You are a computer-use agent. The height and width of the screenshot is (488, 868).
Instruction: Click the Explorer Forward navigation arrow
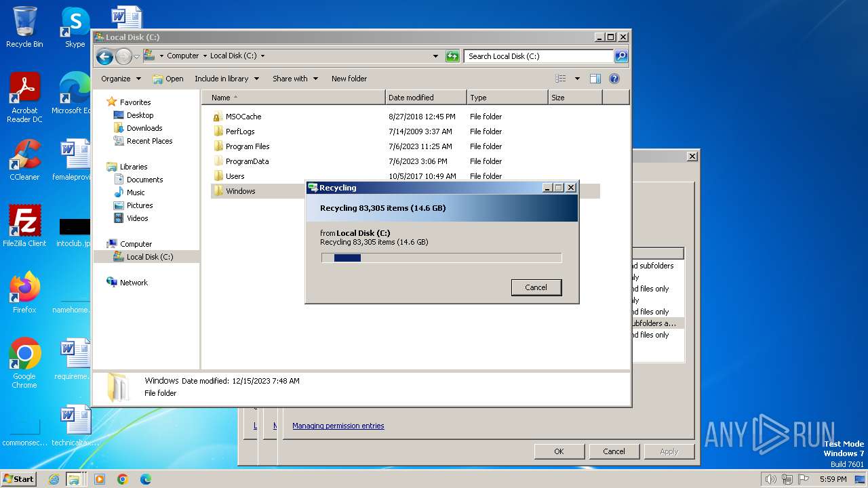pyautogui.click(x=123, y=56)
